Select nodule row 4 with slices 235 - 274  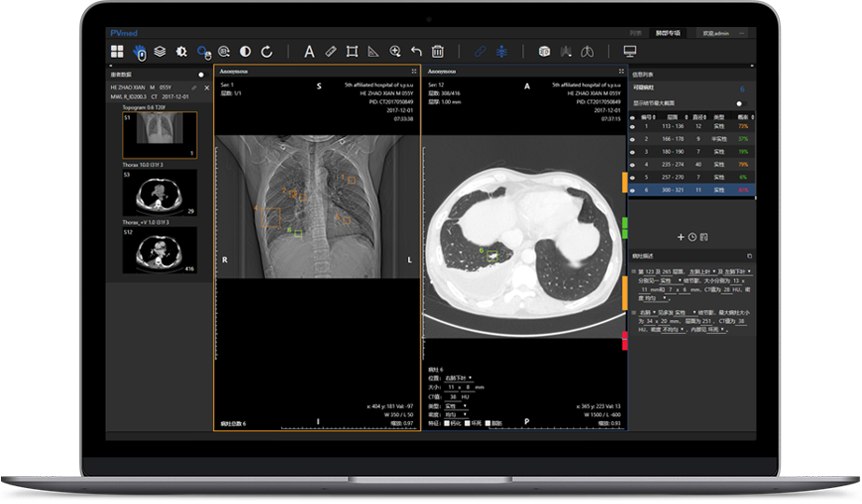coord(692,165)
